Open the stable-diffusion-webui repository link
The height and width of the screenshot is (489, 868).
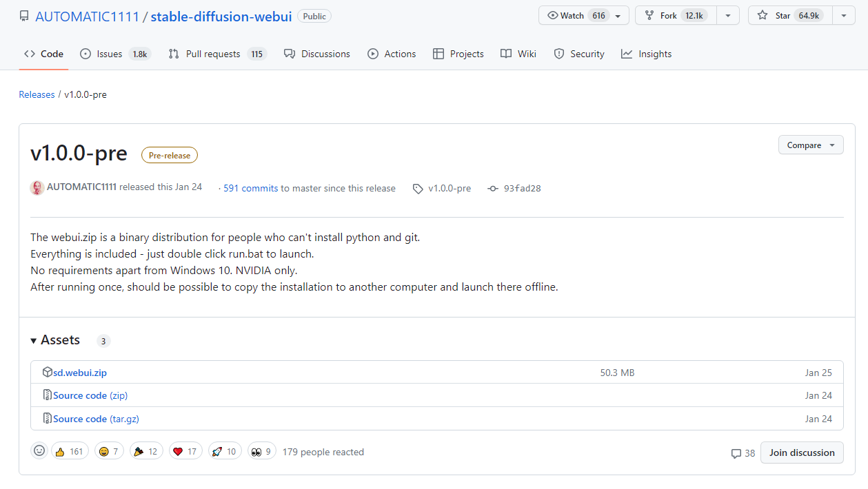click(221, 16)
